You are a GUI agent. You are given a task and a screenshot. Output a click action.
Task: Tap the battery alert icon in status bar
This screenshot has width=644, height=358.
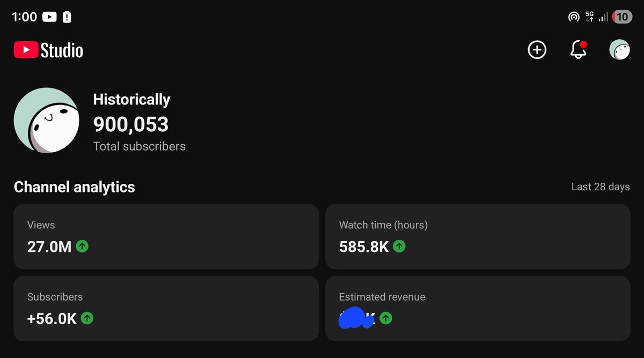tap(67, 17)
